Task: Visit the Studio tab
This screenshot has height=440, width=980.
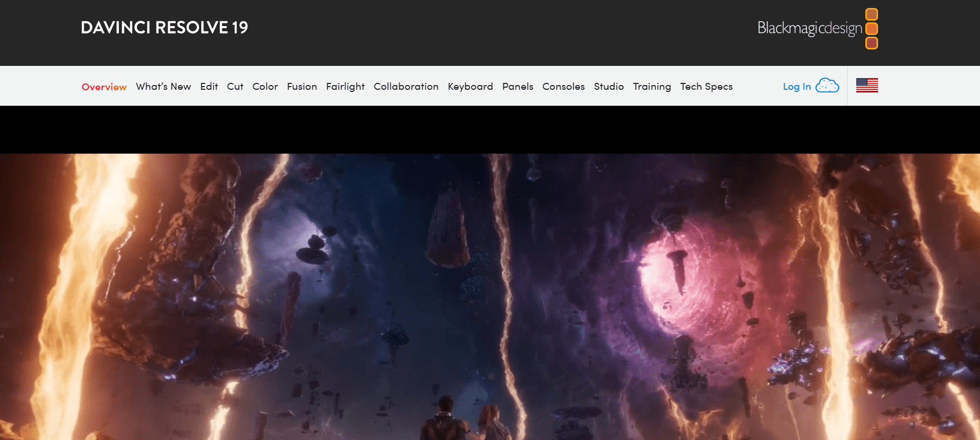Action: click(609, 86)
